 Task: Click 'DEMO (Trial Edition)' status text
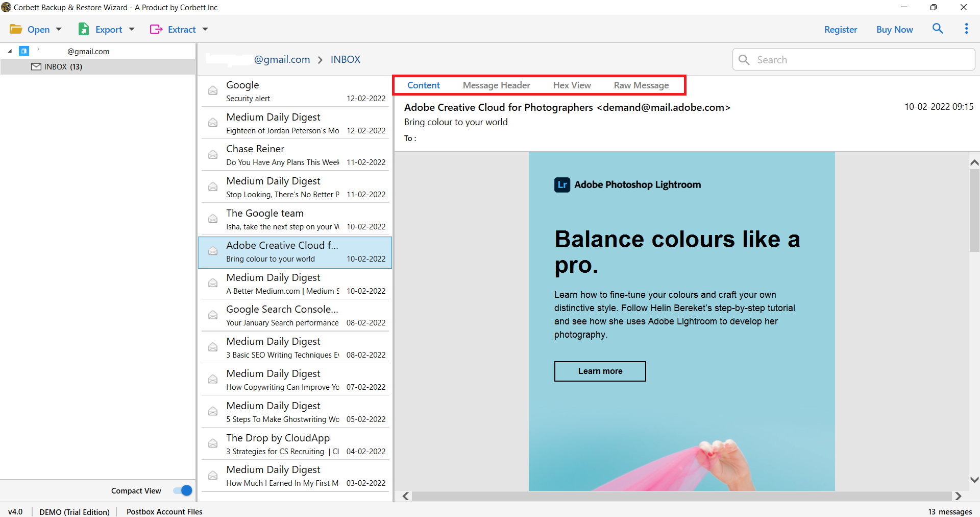click(75, 511)
